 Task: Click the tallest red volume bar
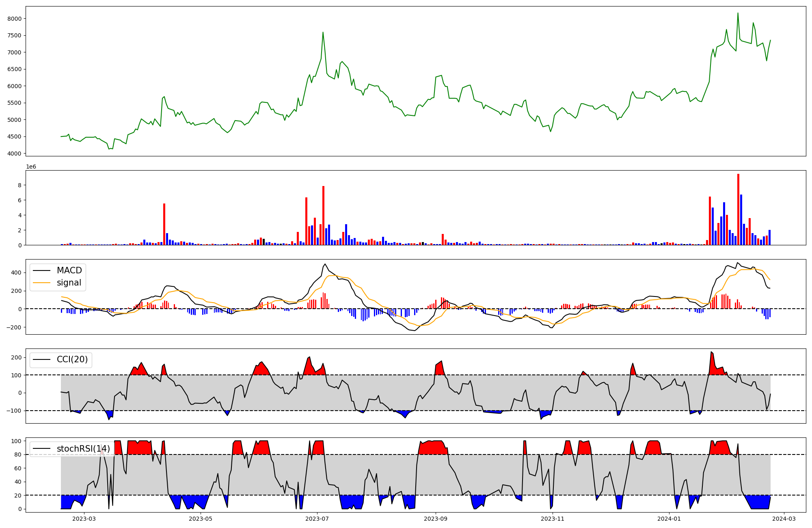[738, 209]
